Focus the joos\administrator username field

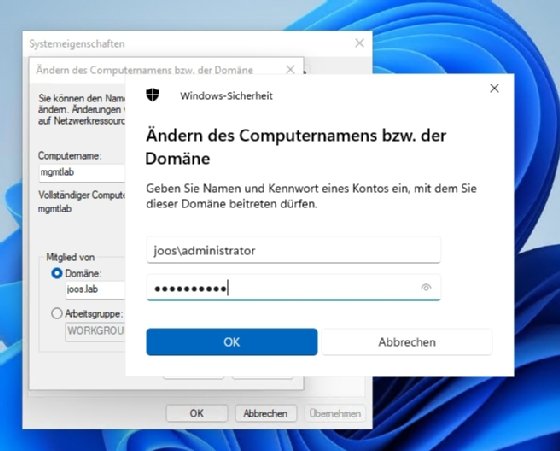[293, 250]
